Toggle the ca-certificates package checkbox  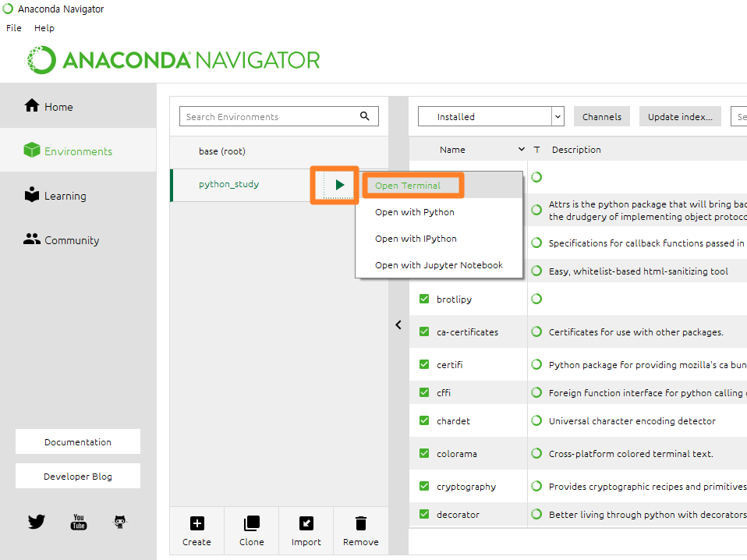424,331
